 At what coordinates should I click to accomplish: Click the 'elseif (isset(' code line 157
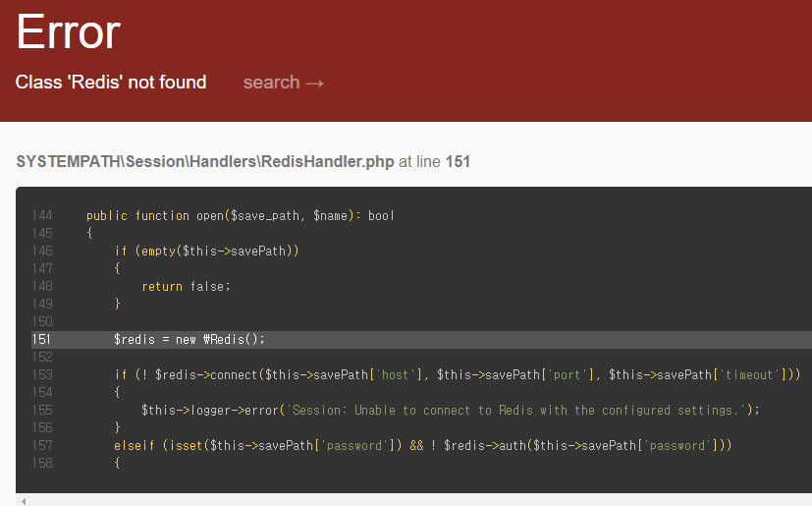(x=422, y=445)
